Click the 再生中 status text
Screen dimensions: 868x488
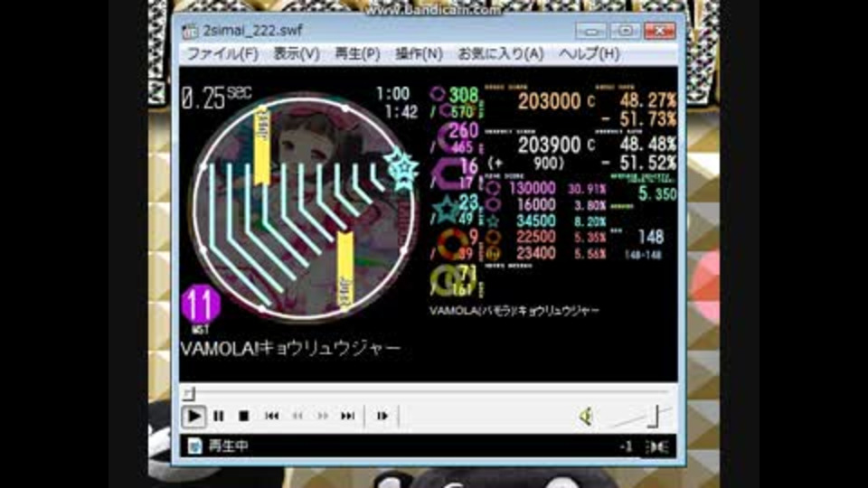click(228, 446)
